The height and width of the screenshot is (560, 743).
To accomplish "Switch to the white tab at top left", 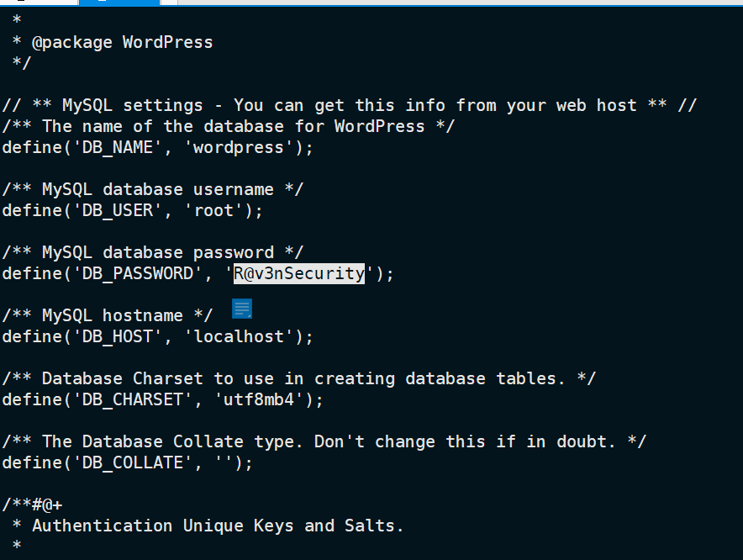I will [39, 3].
